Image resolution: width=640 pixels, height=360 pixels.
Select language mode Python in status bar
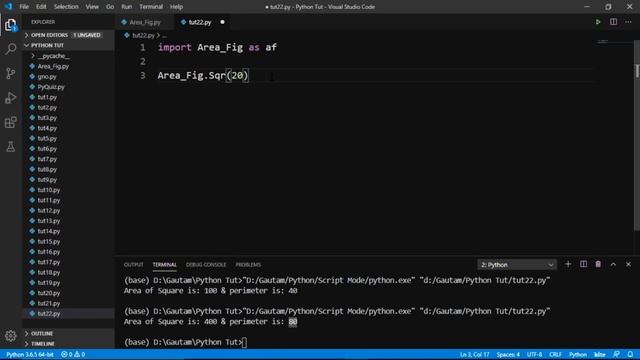pyautogui.click(x=578, y=354)
